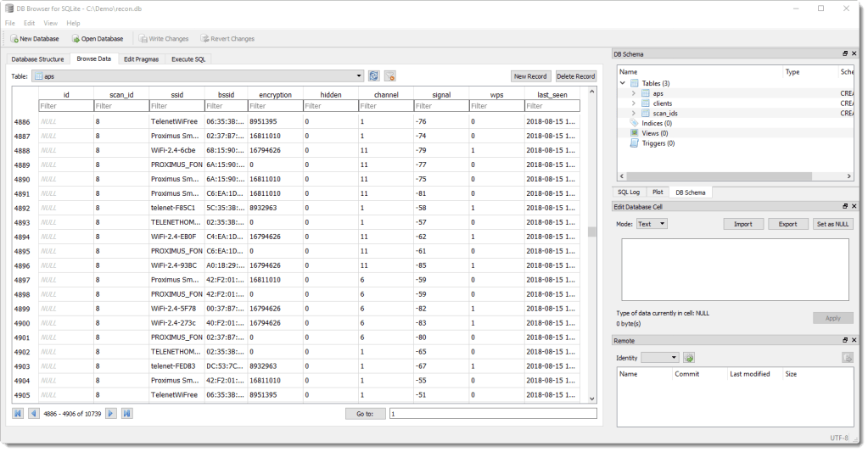Go to the previous page of records
Screen dimensions: 868x452
point(34,413)
